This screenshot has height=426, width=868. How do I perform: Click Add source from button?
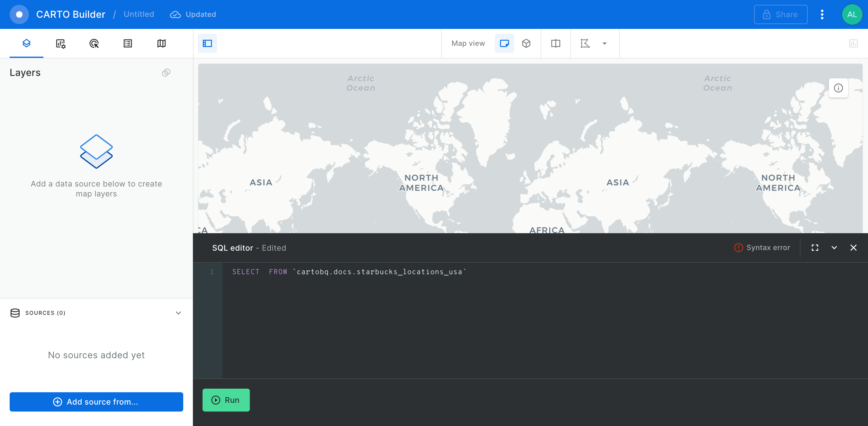(x=96, y=401)
